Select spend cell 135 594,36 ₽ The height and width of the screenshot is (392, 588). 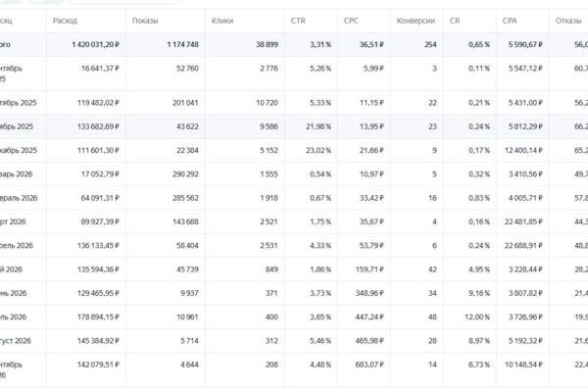98,269
